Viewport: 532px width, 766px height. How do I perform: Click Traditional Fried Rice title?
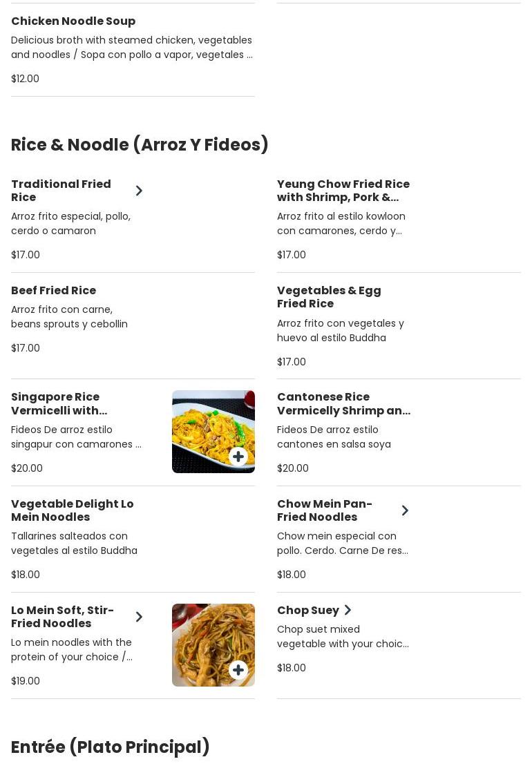pos(61,191)
